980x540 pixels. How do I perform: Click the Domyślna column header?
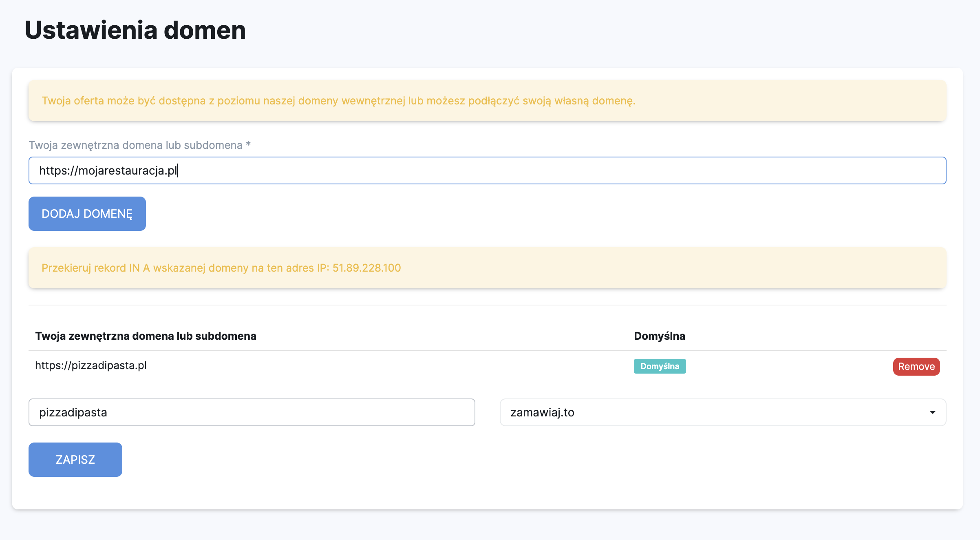point(659,336)
